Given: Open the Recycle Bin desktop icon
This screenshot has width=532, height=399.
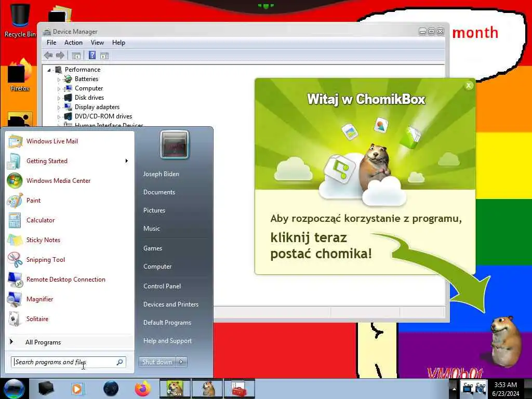Looking at the screenshot, I should point(20,20).
